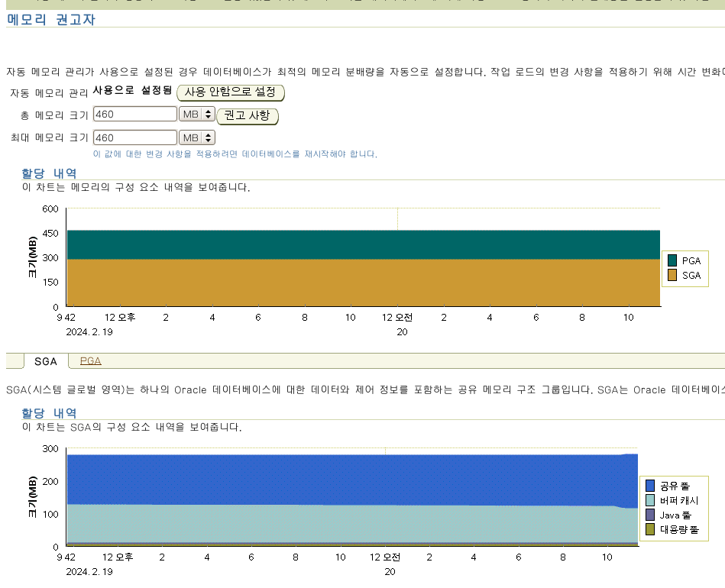Click the 공유 풀 blue area in SGA chart
This screenshot has width=725, height=588.
tap(352, 480)
